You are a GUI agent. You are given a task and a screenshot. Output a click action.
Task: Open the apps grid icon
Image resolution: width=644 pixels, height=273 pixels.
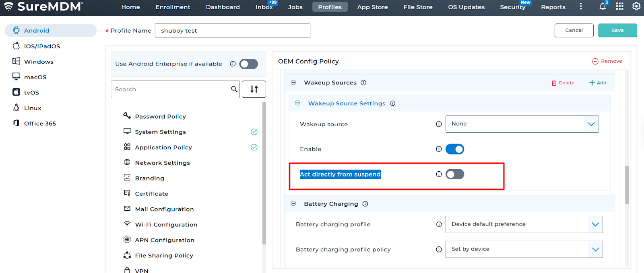coord(619,6)
